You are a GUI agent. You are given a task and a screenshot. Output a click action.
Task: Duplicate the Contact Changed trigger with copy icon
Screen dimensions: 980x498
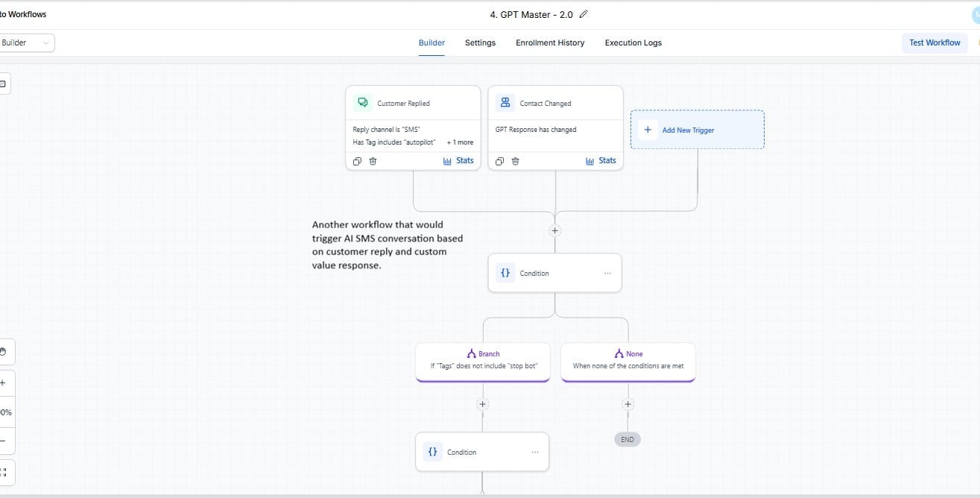coord(499,161)
